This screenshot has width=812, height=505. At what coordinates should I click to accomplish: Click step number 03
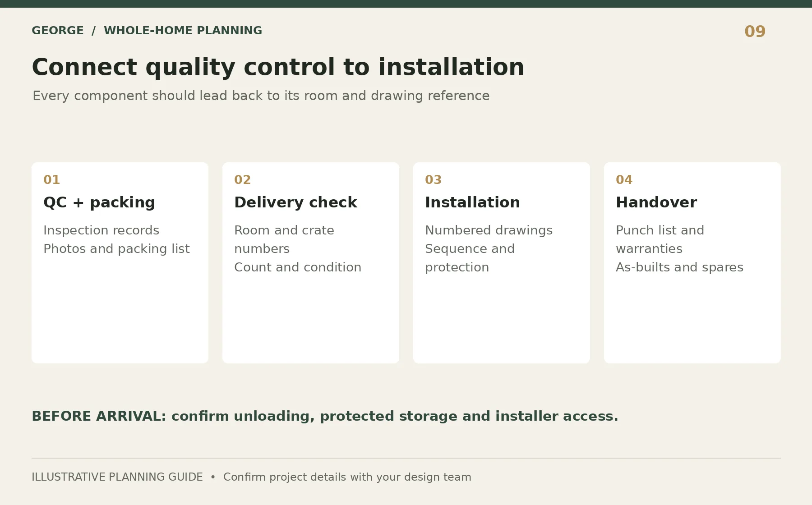tap(433, 180)
